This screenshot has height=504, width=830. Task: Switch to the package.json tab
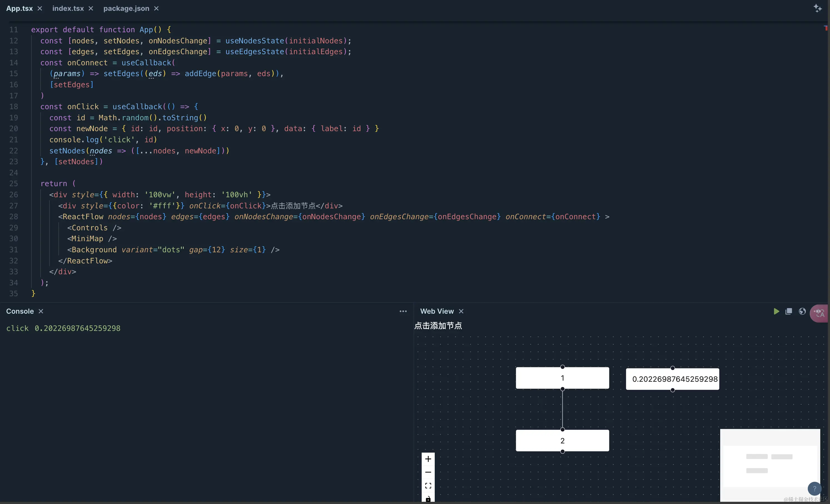pos(126,8)
